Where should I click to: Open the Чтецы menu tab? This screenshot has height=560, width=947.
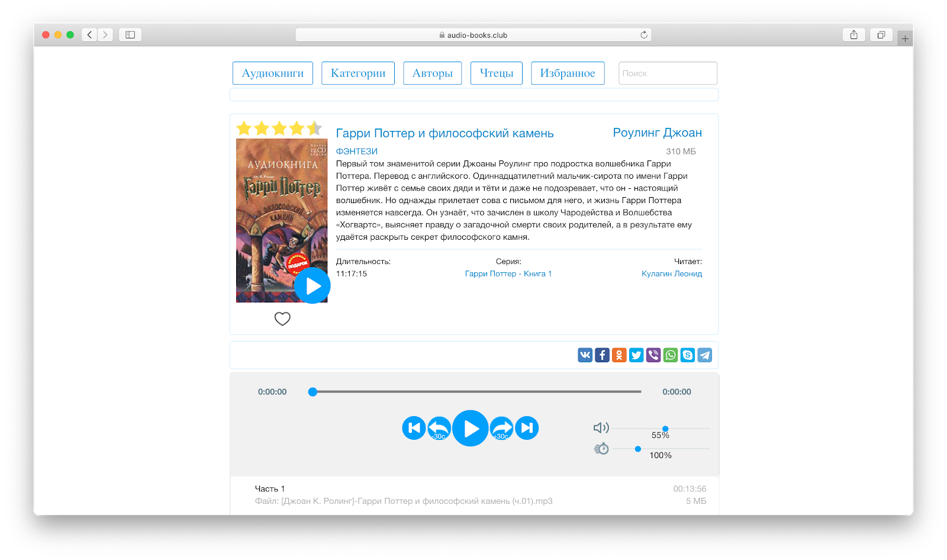(497, 73)
